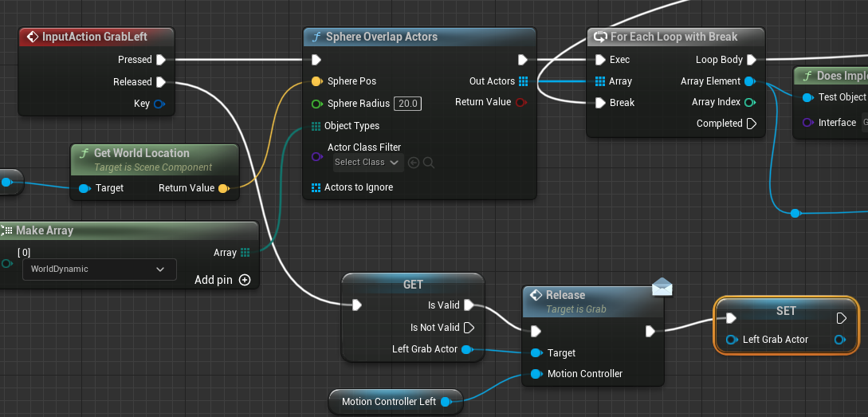Click the Sphere Radius input pin
868x417 pixels.
(316, 104)
